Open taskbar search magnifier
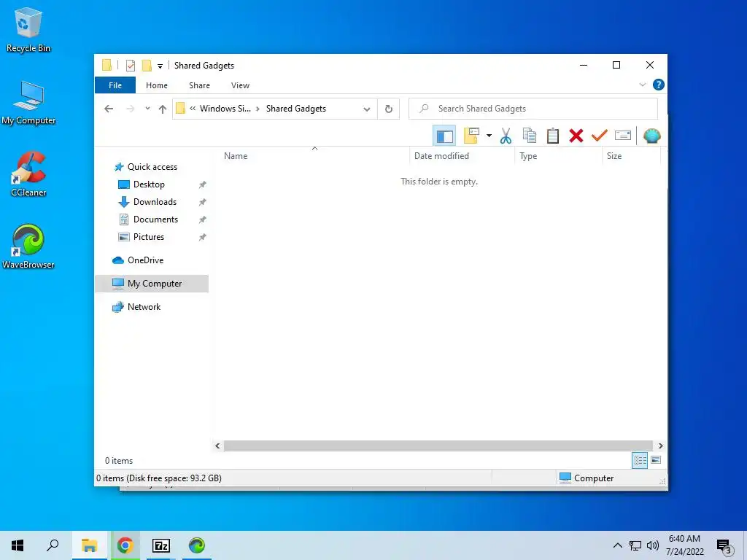Screen dimensions: 747x560 (53, 545)
